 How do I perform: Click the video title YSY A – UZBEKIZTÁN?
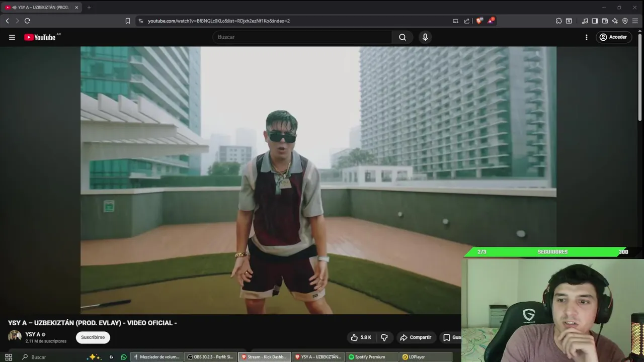pos(93,323)
